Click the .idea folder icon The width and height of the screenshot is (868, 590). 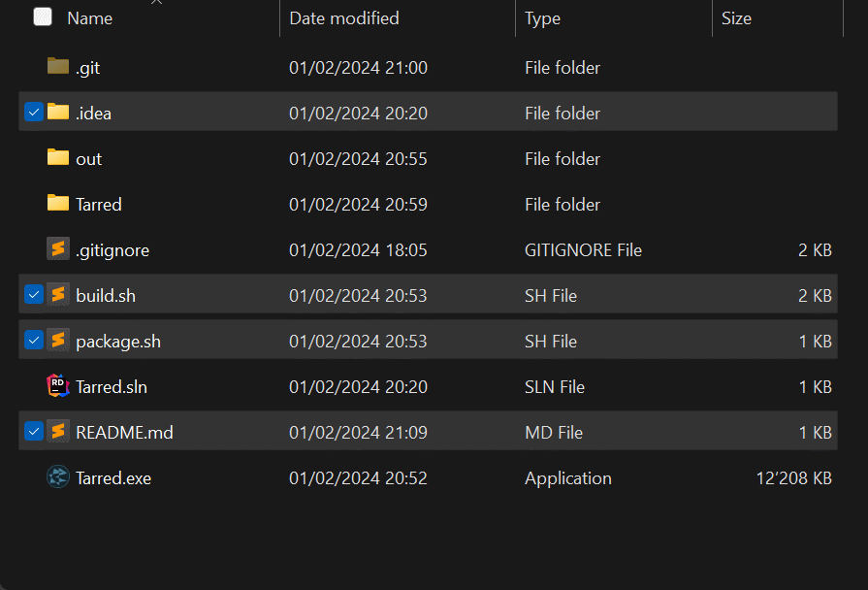click(59, 113)
